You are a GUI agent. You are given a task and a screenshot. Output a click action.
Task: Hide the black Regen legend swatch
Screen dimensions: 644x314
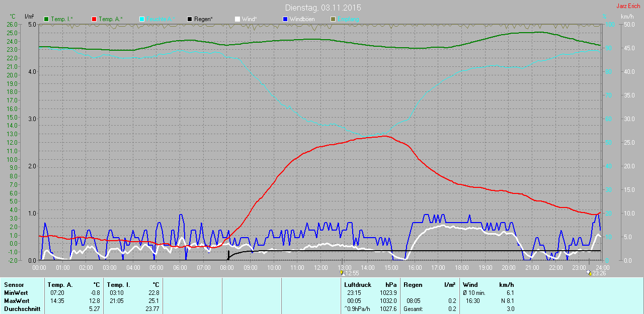pos(190,19)
